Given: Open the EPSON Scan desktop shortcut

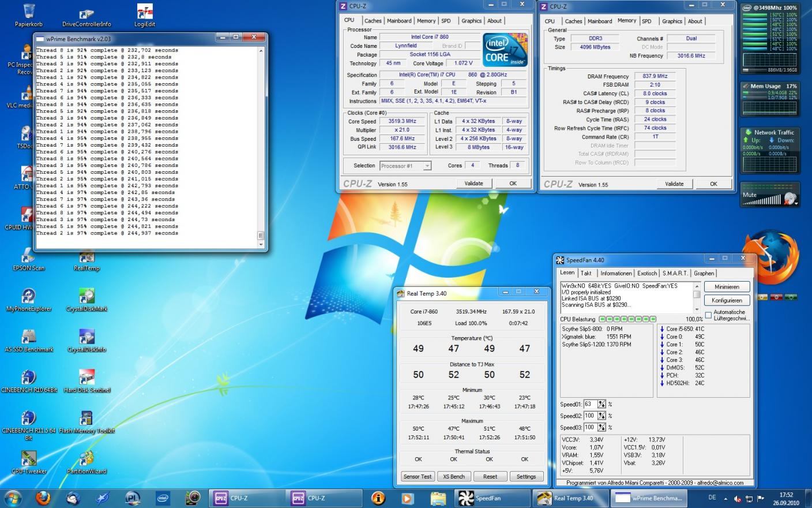Looking at the screenshot, I should tap(28, 259).
